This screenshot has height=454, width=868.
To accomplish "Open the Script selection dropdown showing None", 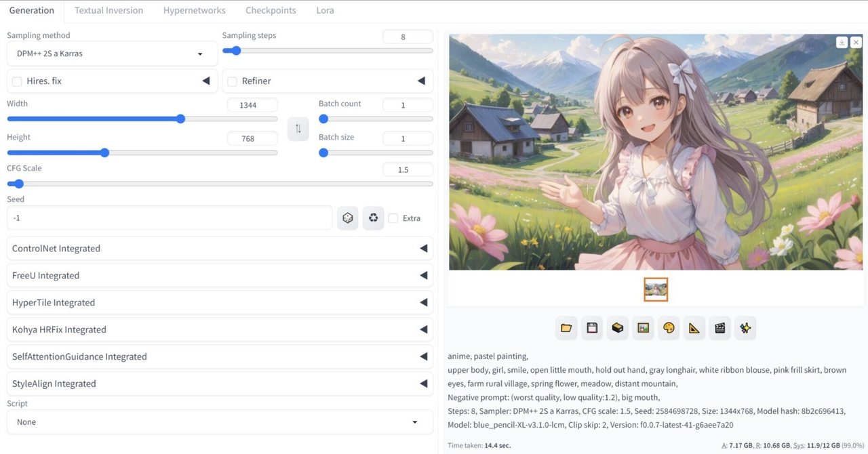I will pos(218,421).
